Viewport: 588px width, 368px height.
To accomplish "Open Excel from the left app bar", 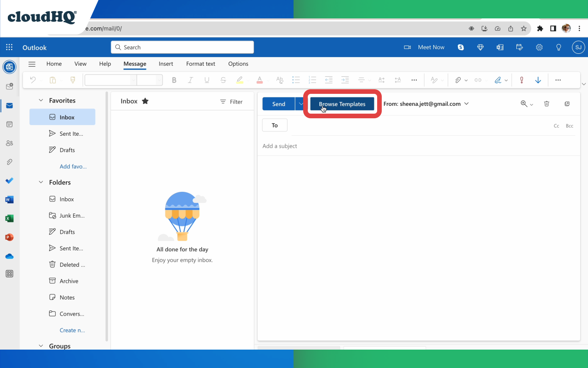I will point(9,218).
